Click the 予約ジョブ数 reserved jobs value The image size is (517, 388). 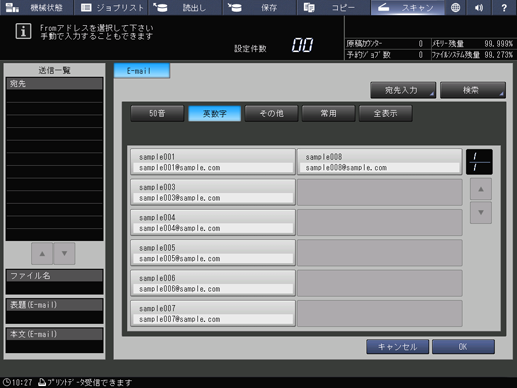pyautogui.click(x=421, y=55)
